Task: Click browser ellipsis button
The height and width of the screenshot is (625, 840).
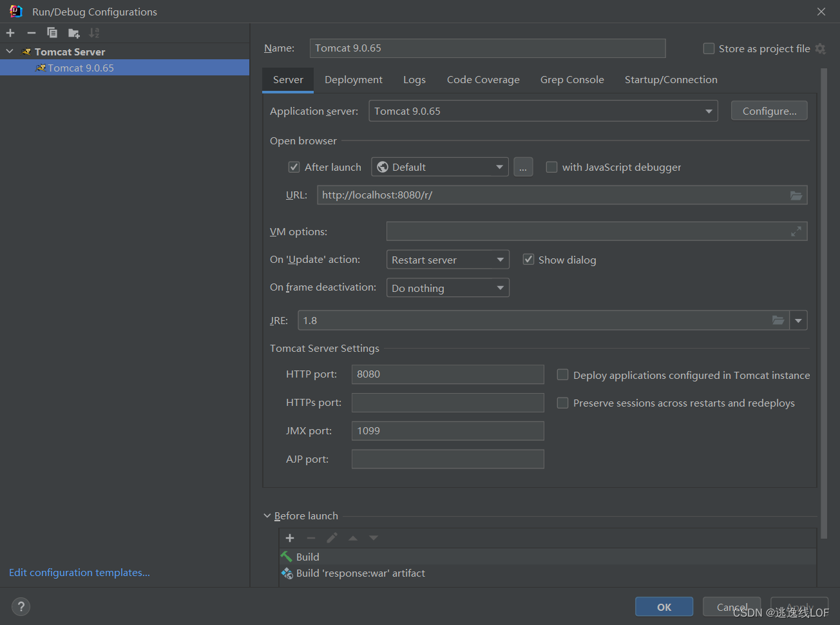Action: [523, 167]
